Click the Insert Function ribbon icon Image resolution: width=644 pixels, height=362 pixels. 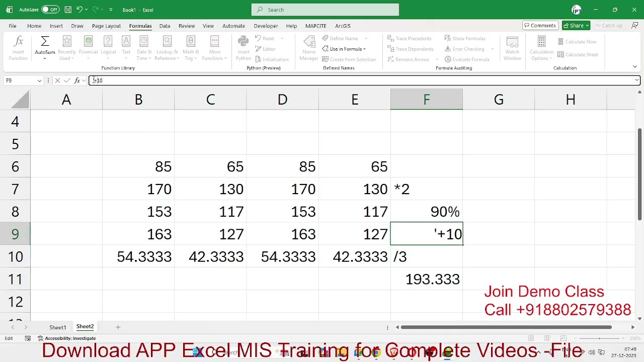18,48
